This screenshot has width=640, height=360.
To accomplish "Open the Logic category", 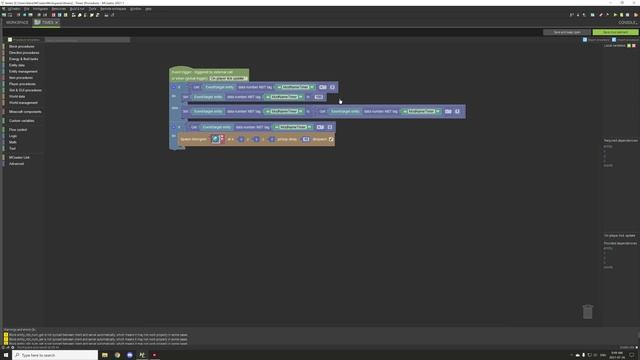I will click(x=13, y=136).
